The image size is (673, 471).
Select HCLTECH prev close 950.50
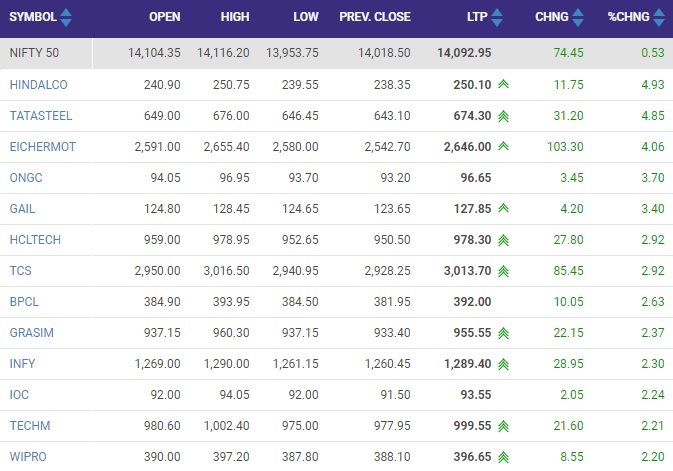[392, 240]
